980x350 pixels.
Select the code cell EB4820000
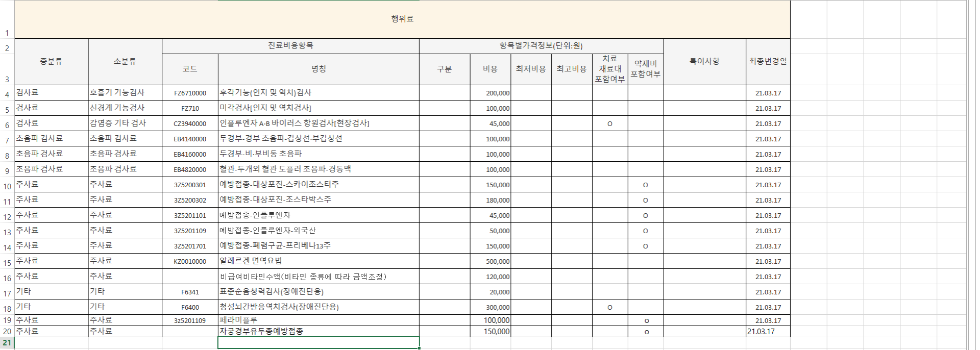[190, 169]
